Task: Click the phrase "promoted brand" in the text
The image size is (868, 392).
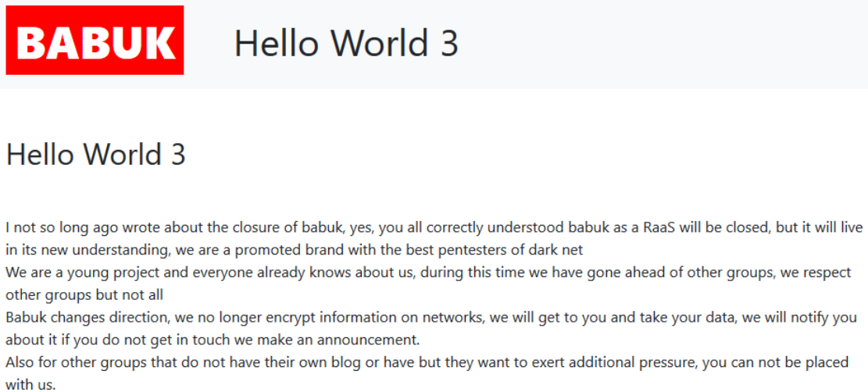Action: [281, 250]
